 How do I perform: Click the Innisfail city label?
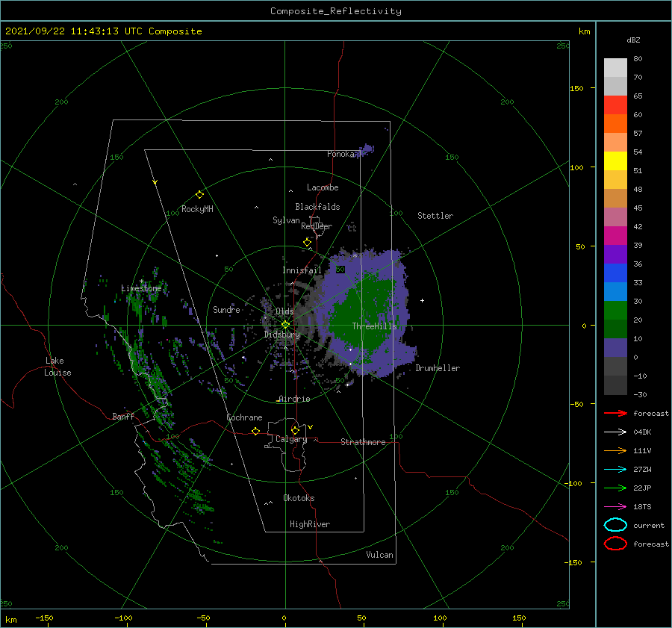point(302,270)
